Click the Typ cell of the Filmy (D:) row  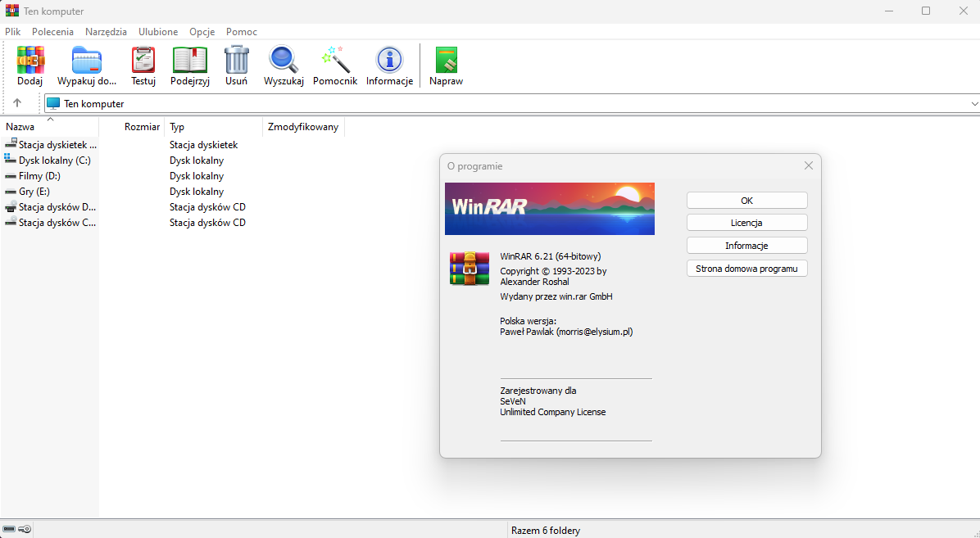click(197, 176)
